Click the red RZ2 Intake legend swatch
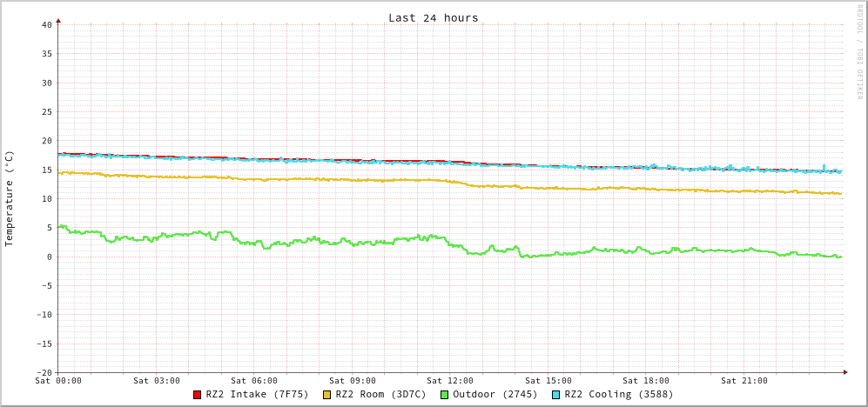868x407 pixels. click(x=198, y=395)
